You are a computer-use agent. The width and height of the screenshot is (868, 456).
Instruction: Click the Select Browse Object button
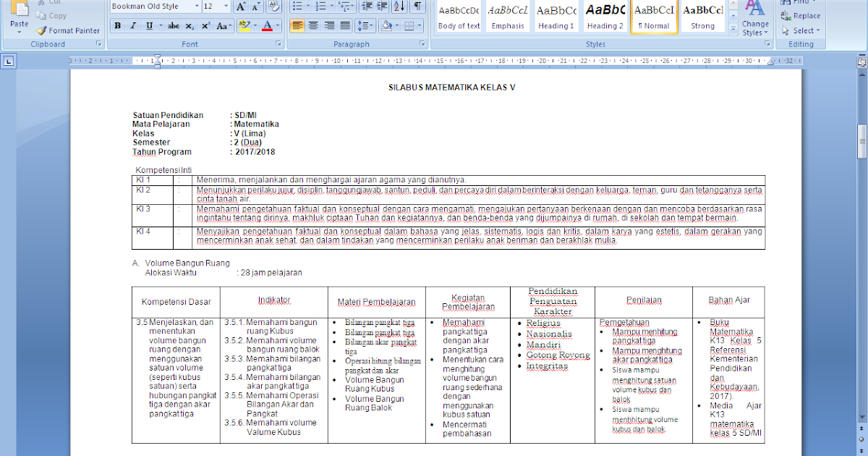tap(861, 440)
